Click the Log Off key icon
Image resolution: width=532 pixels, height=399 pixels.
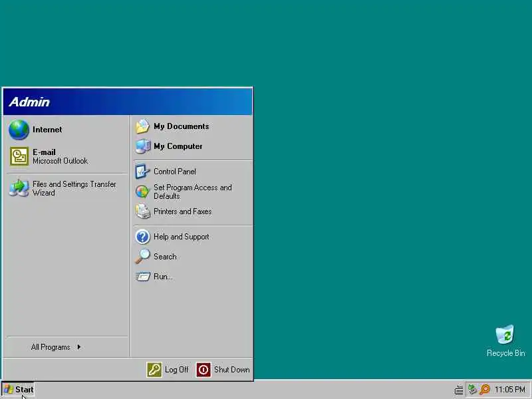(x=154, y=370)
